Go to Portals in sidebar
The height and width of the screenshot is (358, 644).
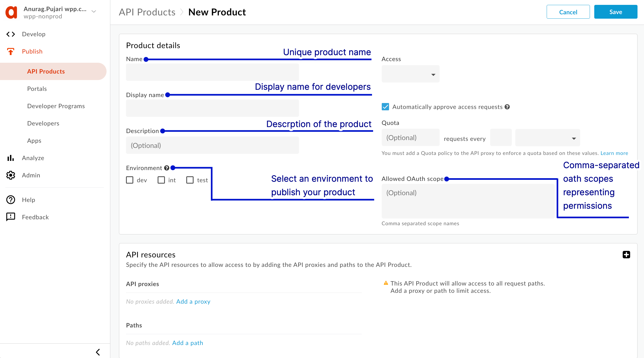(x=37, y=89)
